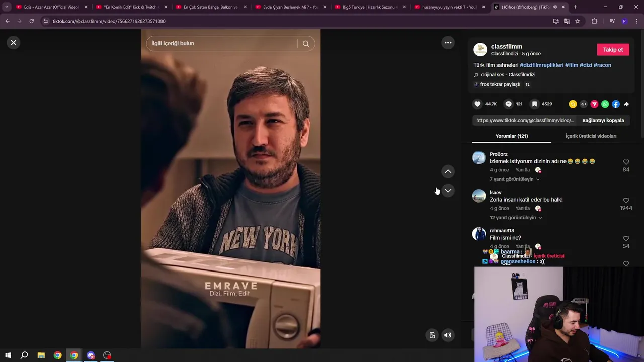Repost using the yellow repost icon
The width and height of the screenshot is (644, 362).
[573, 104]
